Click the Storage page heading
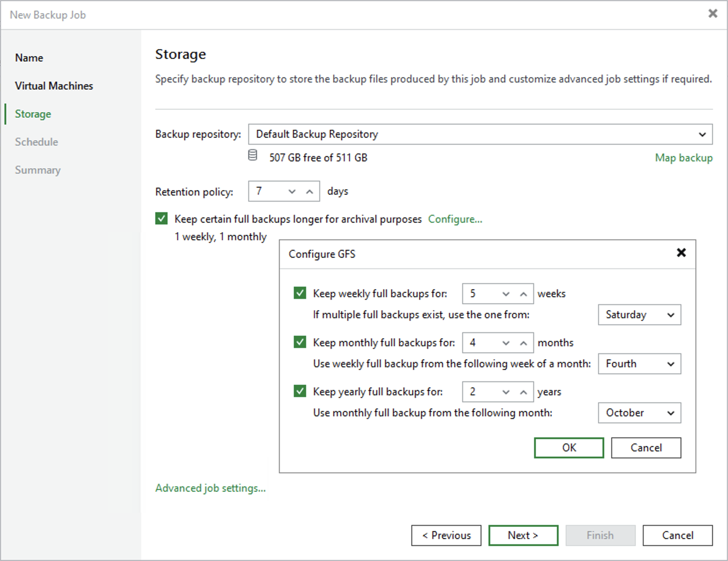Image resolution: width=728 pixels, height=561 pixels. pos(180,54)
